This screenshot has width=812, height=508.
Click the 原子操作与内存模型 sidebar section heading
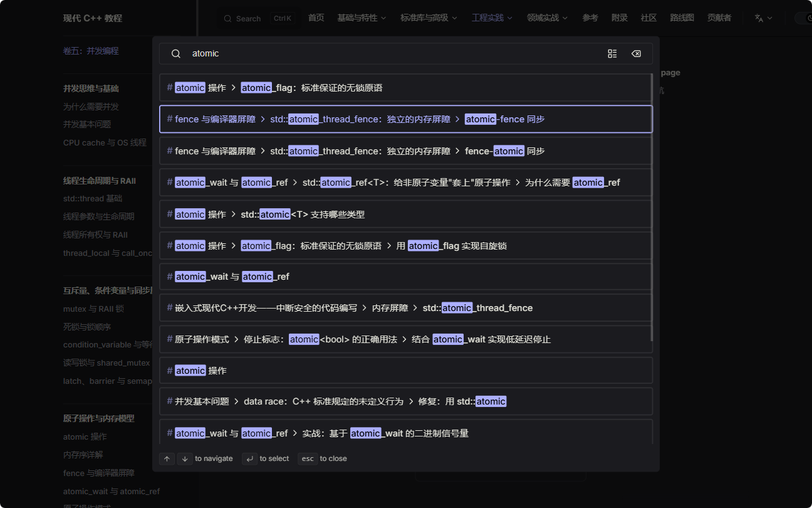click(99, 418)
